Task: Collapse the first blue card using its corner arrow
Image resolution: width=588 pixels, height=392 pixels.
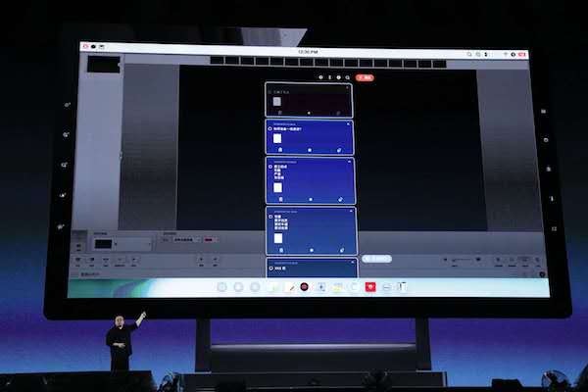Action: tap(348, 123)
